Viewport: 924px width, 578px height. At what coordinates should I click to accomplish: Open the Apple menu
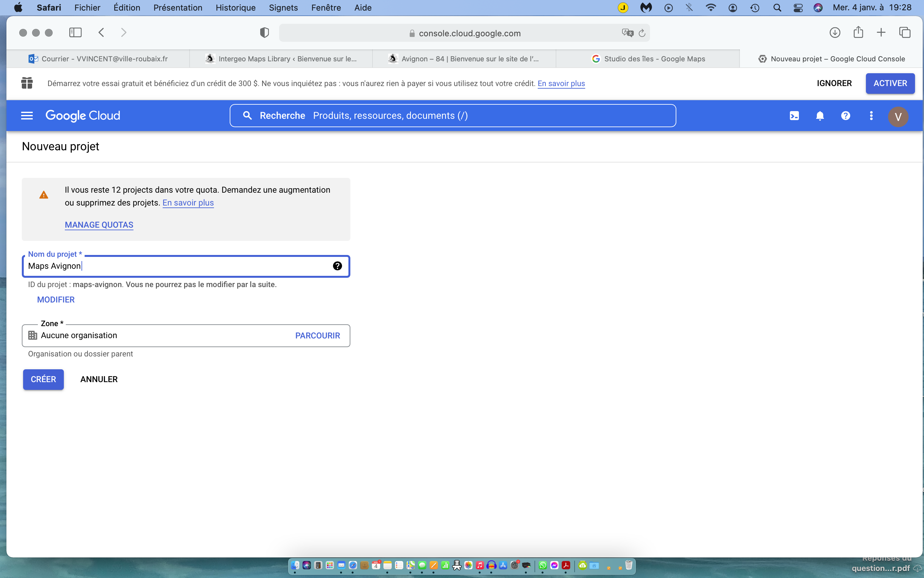[x=18, y=8]
